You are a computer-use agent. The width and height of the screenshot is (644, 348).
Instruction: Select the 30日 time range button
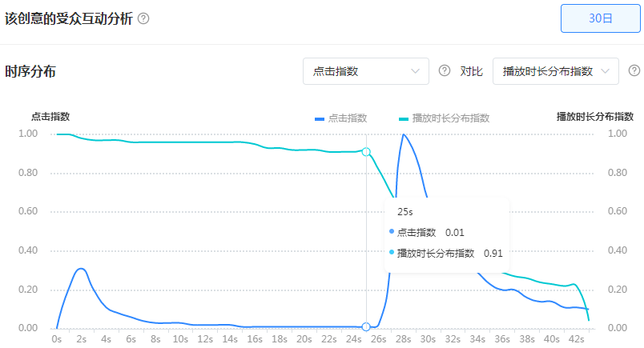pyautogui.click(x=601, y=18)
